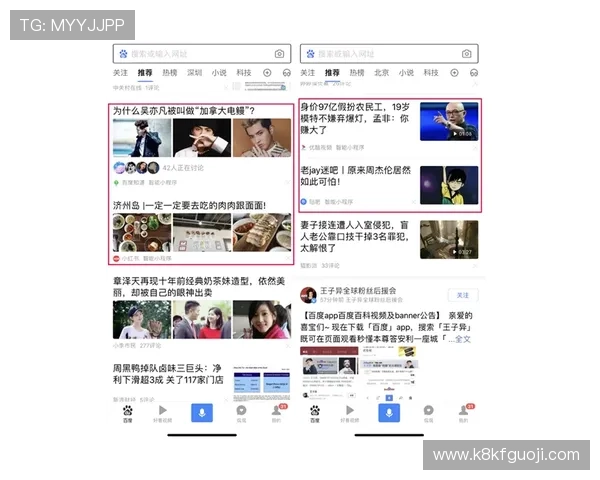Select 科技 tab on left phone
Screen dimensions: 600x480
[x=244, y=73]
